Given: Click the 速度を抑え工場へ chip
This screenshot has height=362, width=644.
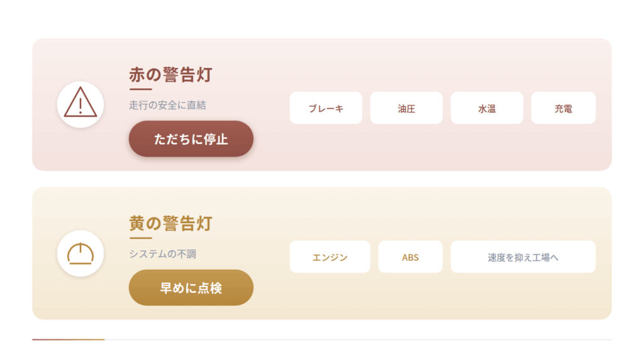Looking at the screenshot, I should (x=523, y=257).
